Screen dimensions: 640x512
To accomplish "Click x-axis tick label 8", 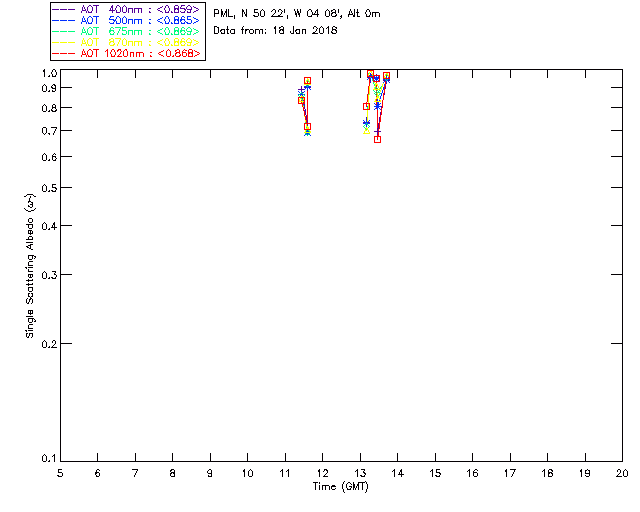I will point(173,473).
